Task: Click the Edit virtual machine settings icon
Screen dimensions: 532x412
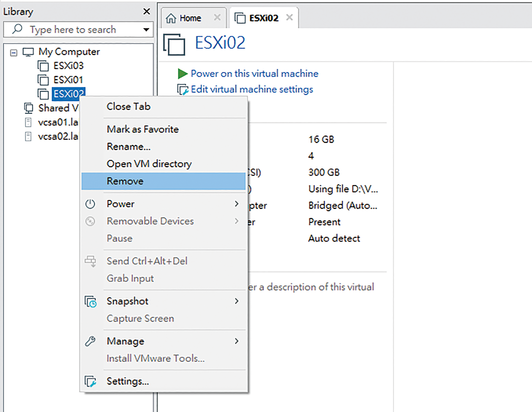Action: click(x=183, y=89)
